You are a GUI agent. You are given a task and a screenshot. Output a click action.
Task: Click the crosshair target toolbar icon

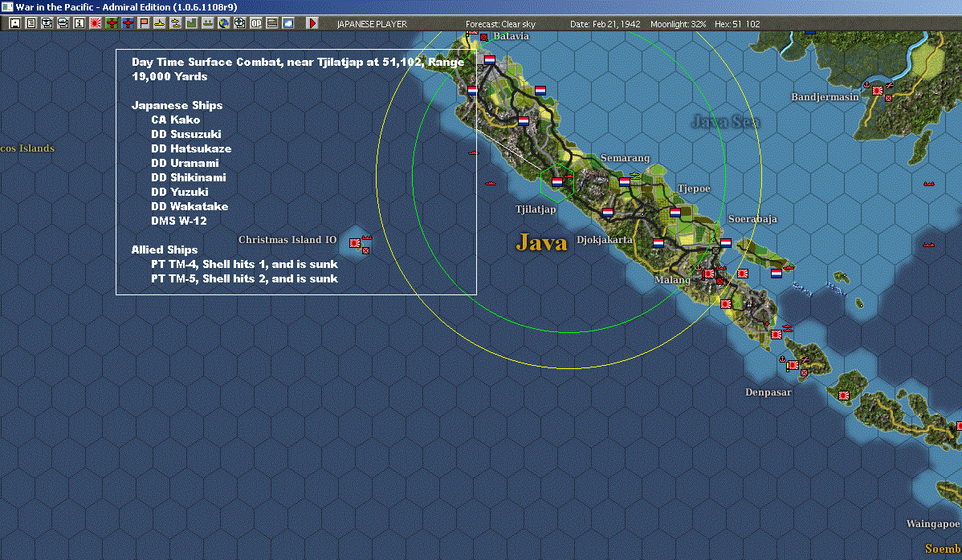click(x=240, y=23)
